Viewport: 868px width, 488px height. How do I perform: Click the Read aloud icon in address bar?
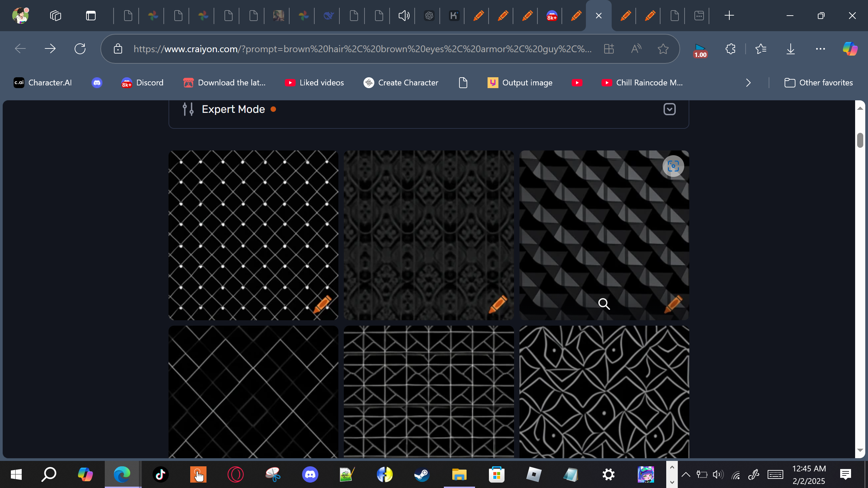click(636, 49)
